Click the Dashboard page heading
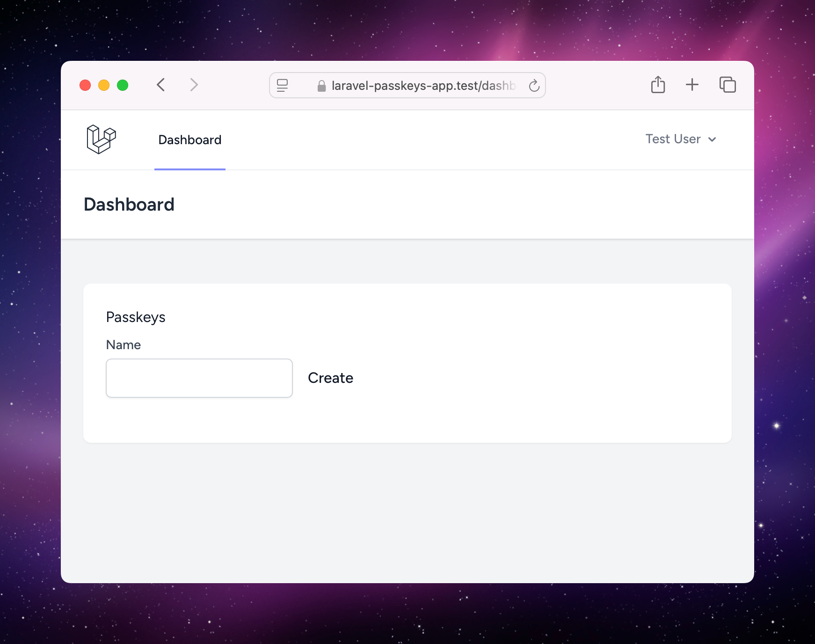This screenshot has width=815, height=644. [129, 205]
